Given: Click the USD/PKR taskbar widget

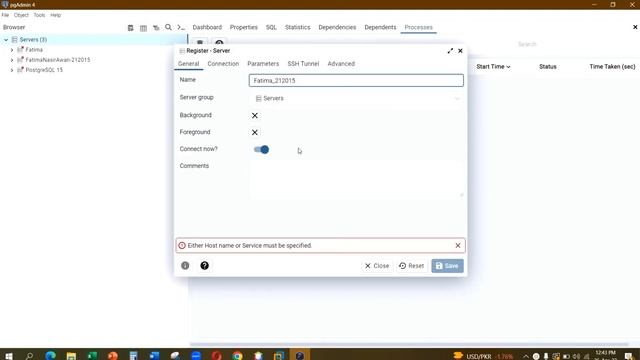Looking at the screenshot, I should point(483,356).
